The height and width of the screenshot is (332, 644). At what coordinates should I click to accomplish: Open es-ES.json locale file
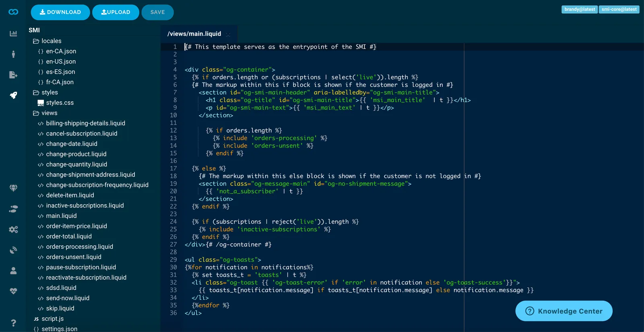pos(56,72)
